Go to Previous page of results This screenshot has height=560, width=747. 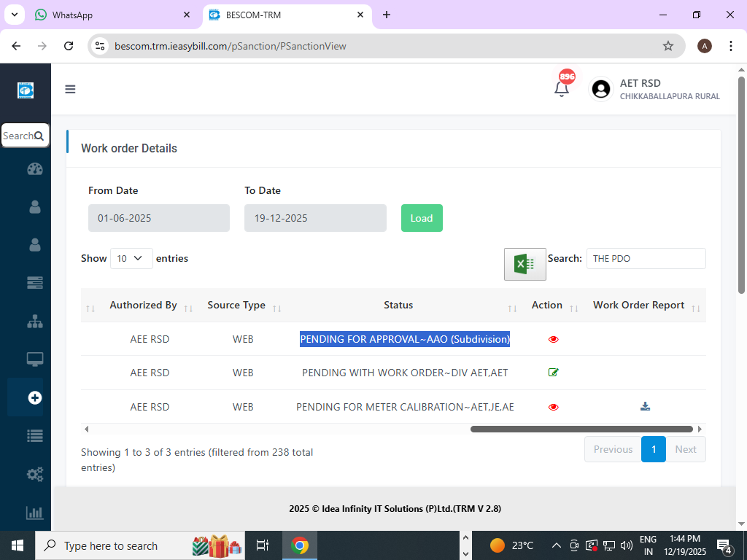pyautogui.click(x=613, y=449)
